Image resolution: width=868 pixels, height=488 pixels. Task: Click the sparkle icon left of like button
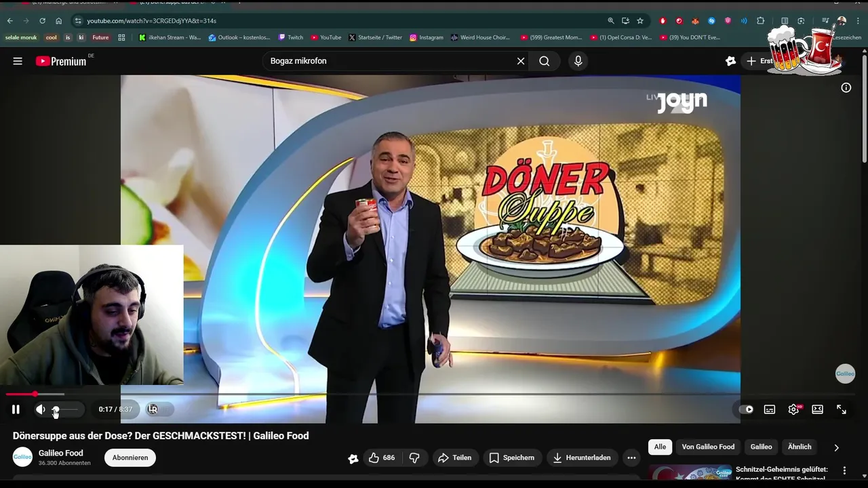pyautogui.click(x=353, y=458)
